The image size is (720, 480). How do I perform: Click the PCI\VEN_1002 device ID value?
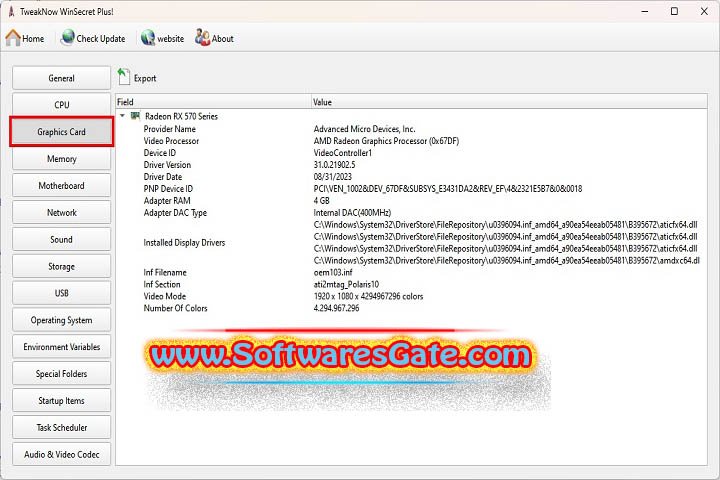[448, 189]
